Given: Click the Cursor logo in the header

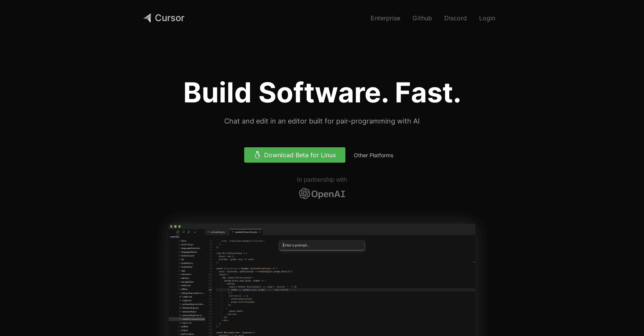Looking at the screenshot, I should (x=164, y=18).
